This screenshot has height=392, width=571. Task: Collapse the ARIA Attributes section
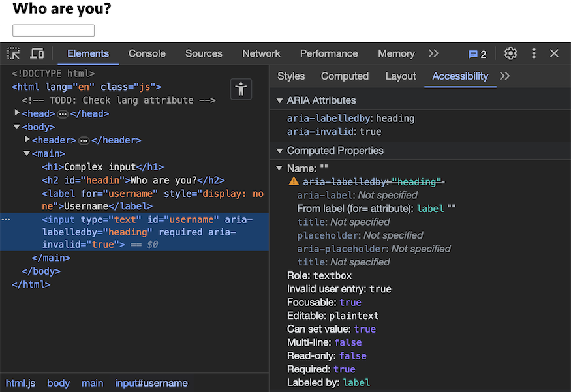[x=280, y=100]
